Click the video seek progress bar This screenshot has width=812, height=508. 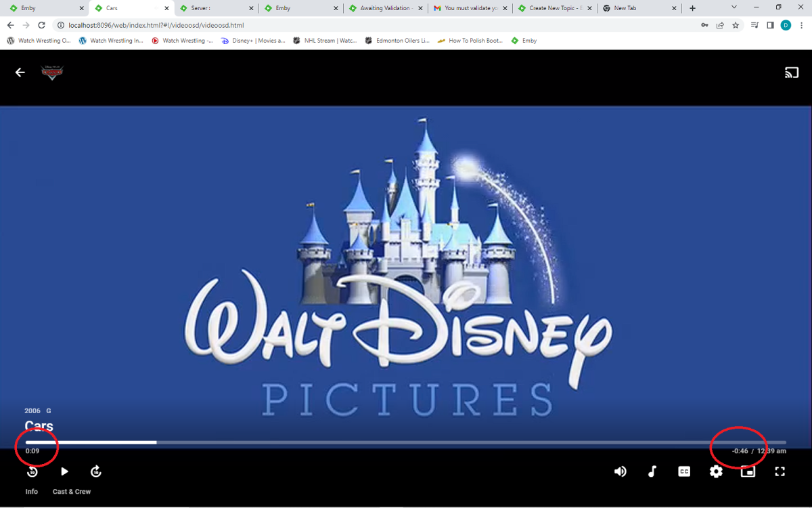[406, 442]
